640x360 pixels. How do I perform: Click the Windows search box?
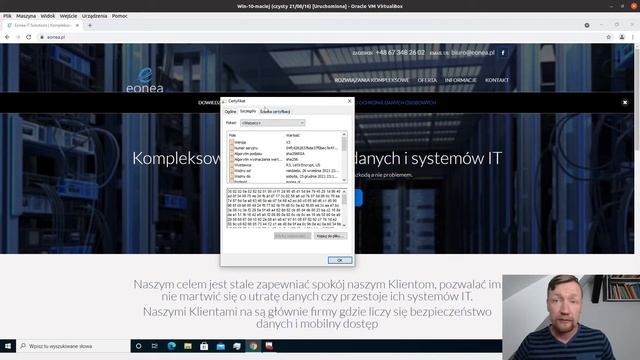pos(73,346)
